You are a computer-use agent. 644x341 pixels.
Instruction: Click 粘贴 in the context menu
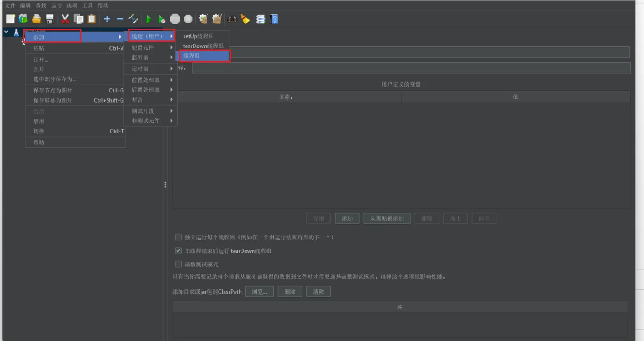point(75,48)
